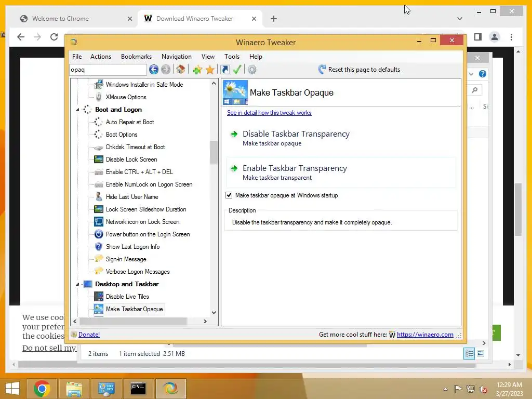Click the create shortcut icon in toolbar
This screenshot has width=532, height=399.
tap(224, 70)
